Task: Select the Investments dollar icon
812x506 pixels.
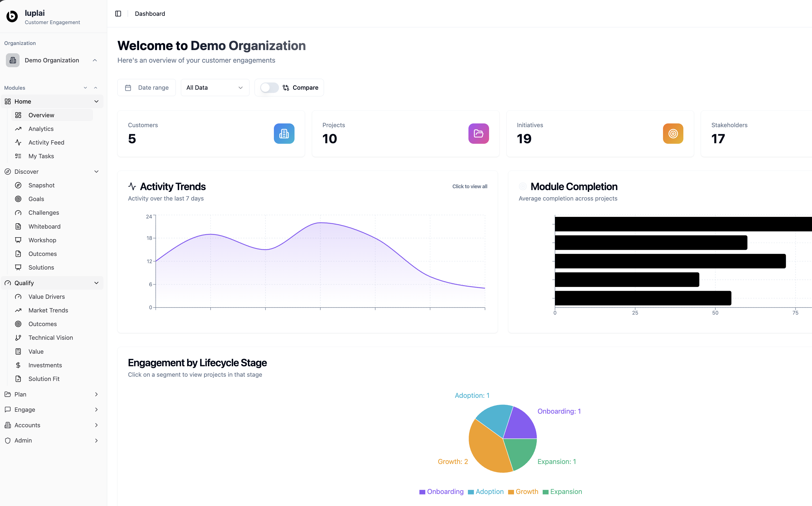Action: 19,365
